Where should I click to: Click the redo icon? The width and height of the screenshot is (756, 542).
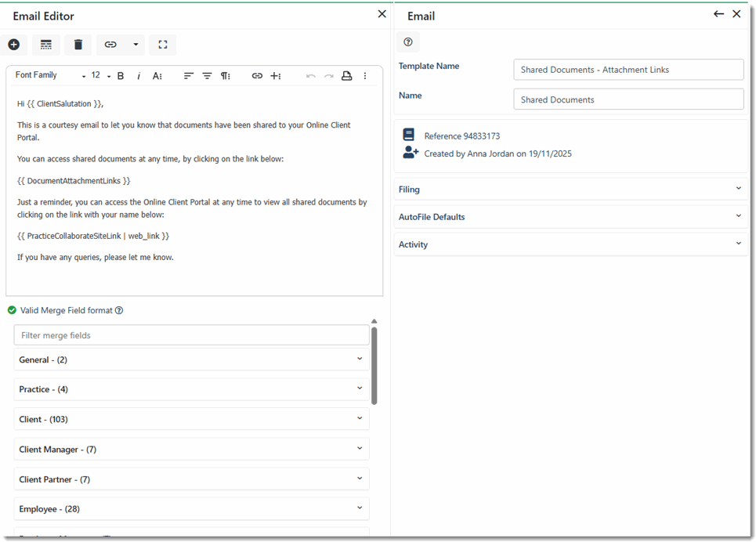(x=329, y=76)
